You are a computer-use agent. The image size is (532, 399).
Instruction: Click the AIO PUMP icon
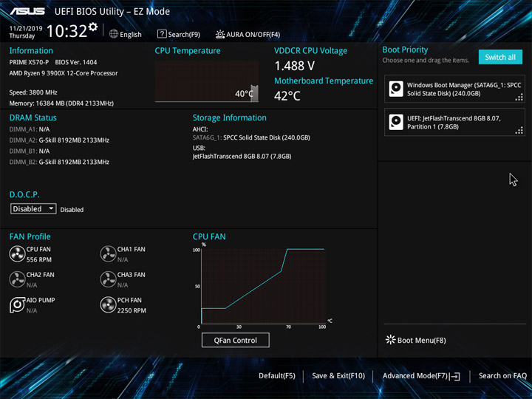(x=17, y=305)
